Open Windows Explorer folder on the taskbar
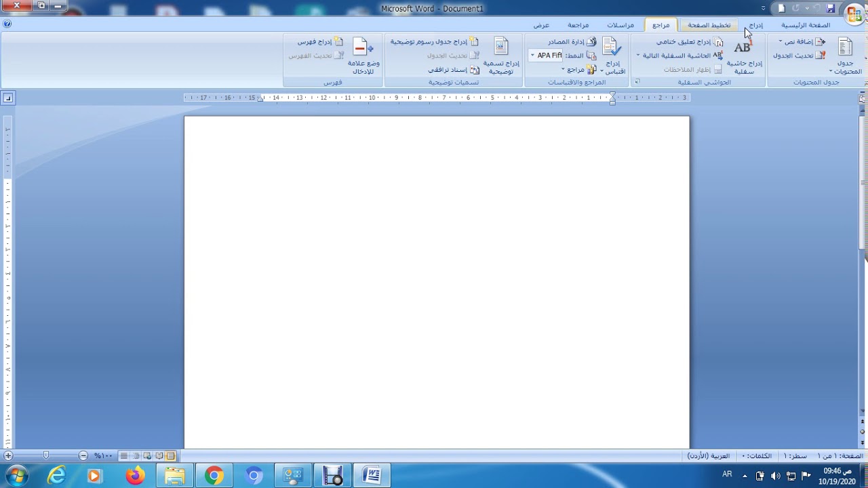868x488 pixels. point(174,476)
